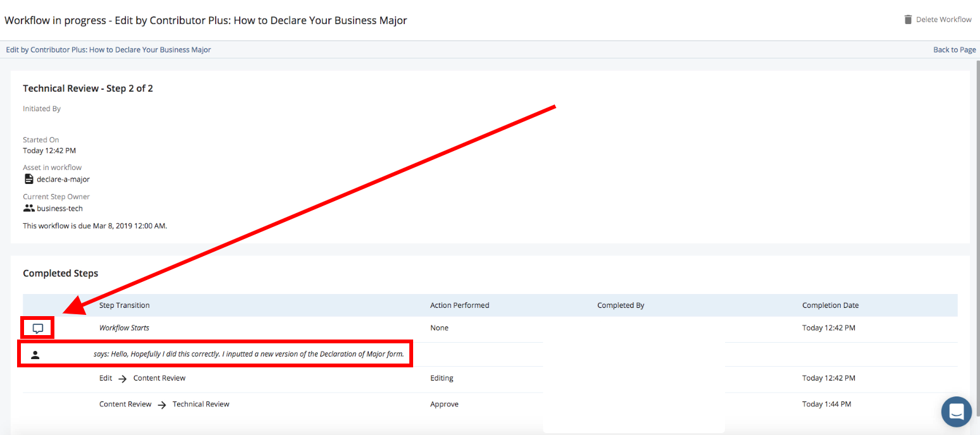Click the Completion Date column header
Image resolution: width=980 pixels, height=435 pixels.
pyautogui.click(x=830, y=305)
